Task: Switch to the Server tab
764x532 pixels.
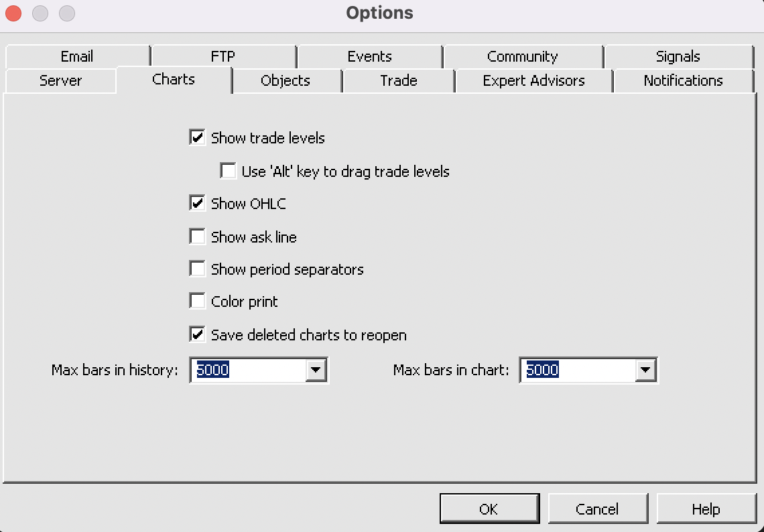Action: coord(60,81)
